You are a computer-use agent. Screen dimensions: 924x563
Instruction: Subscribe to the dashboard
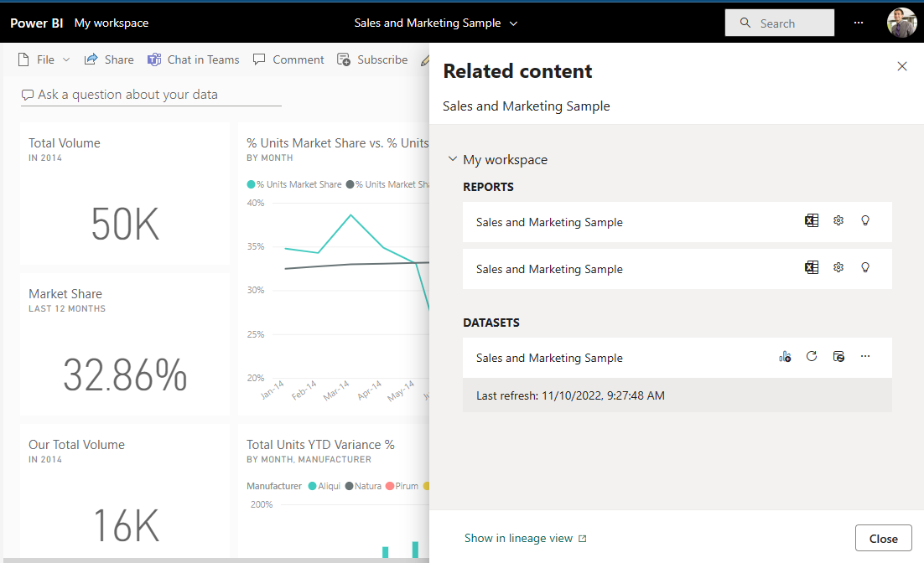pyautogui.click(x=372, y=59)
